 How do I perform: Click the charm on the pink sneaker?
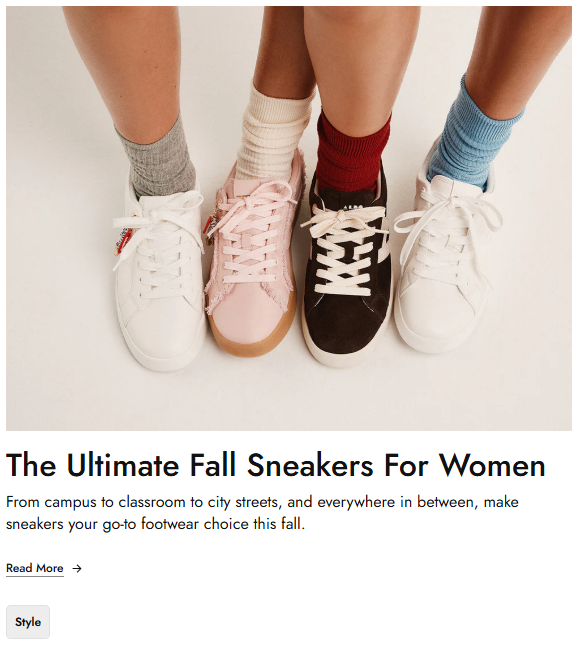click(x=210, y=226)
